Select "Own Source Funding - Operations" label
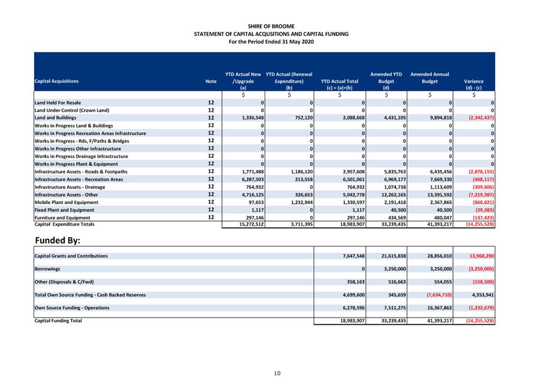This screenshot has width=555, height=392. tap(72, 308)
